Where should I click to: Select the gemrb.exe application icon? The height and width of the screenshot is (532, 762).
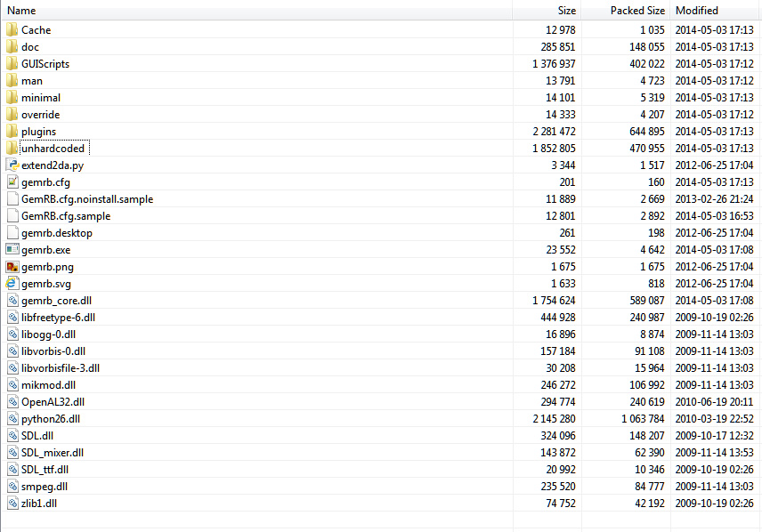(12, 250)
